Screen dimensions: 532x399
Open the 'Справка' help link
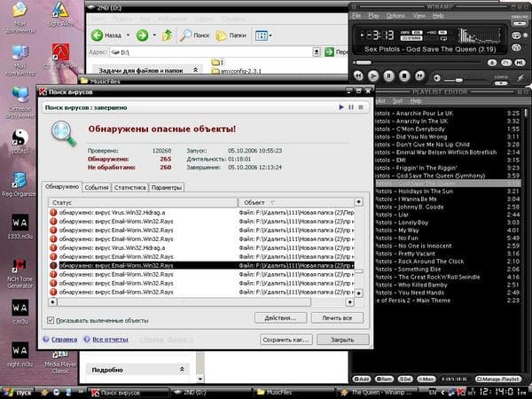pos(64,340)
